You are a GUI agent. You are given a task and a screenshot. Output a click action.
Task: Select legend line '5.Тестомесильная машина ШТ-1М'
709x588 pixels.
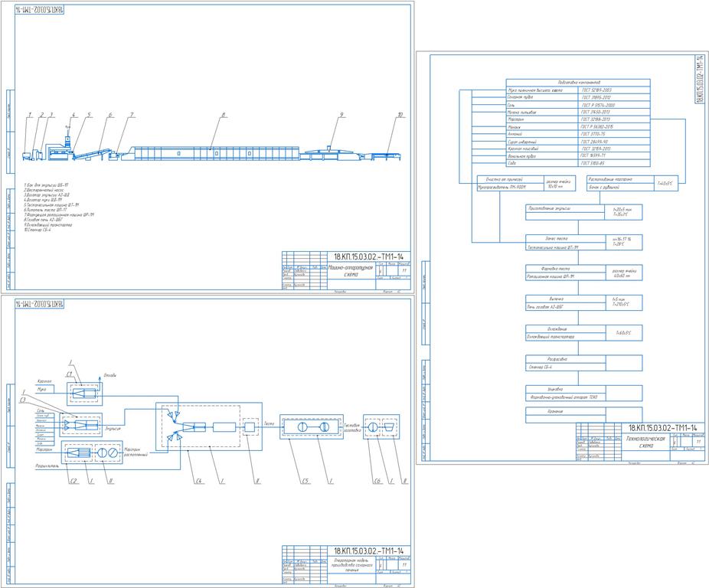point(51,205)
